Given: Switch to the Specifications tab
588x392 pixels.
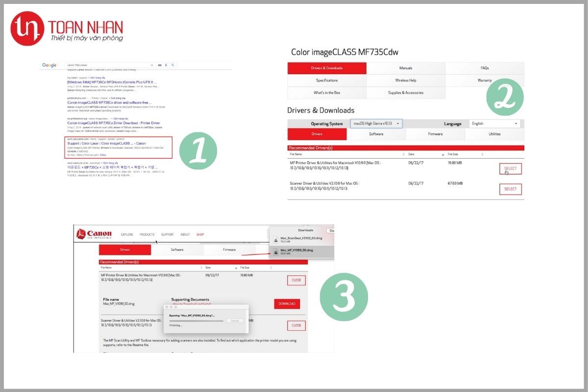Looking at the screenshot, I should tap(327, 80).
